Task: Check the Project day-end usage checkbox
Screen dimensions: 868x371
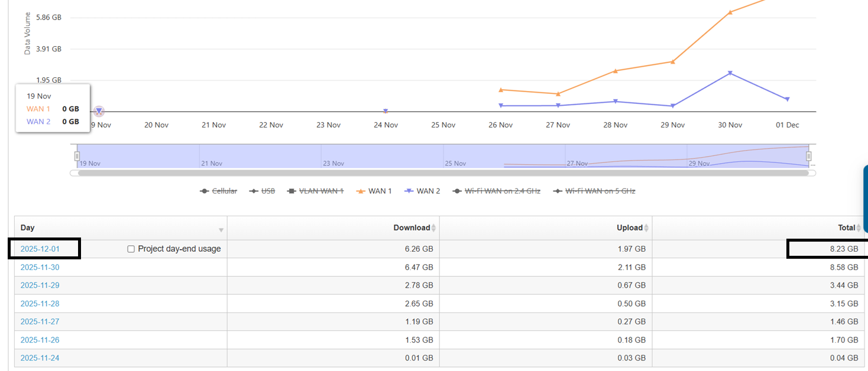Action: pyautogui.click(x=131, y=249)
